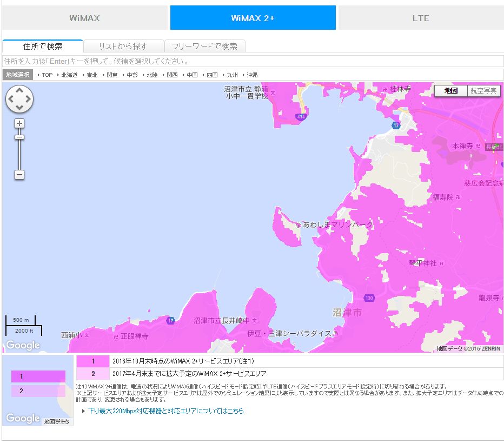The width and height of the screenshot is (504, 443).
Task: Zoom in using the plus button
Action: [19, 123]
